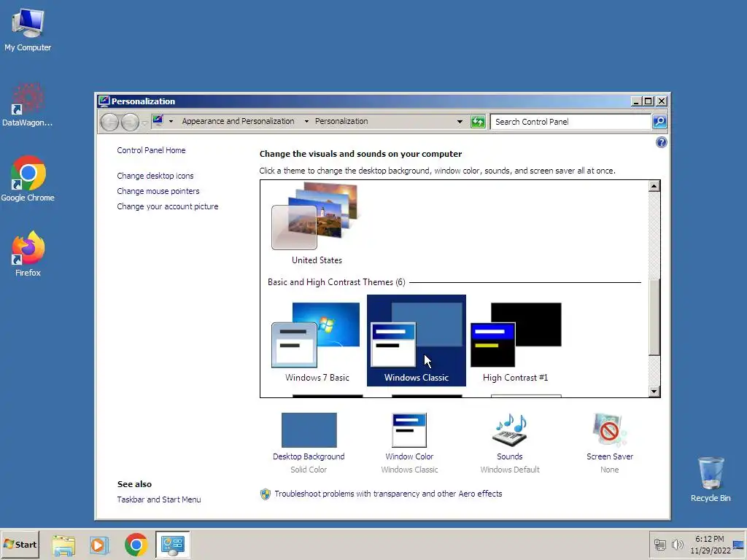This screenshot has height=560, width=747.
Task: Launch Google Chrome from desktop icon
Action: 28,179
